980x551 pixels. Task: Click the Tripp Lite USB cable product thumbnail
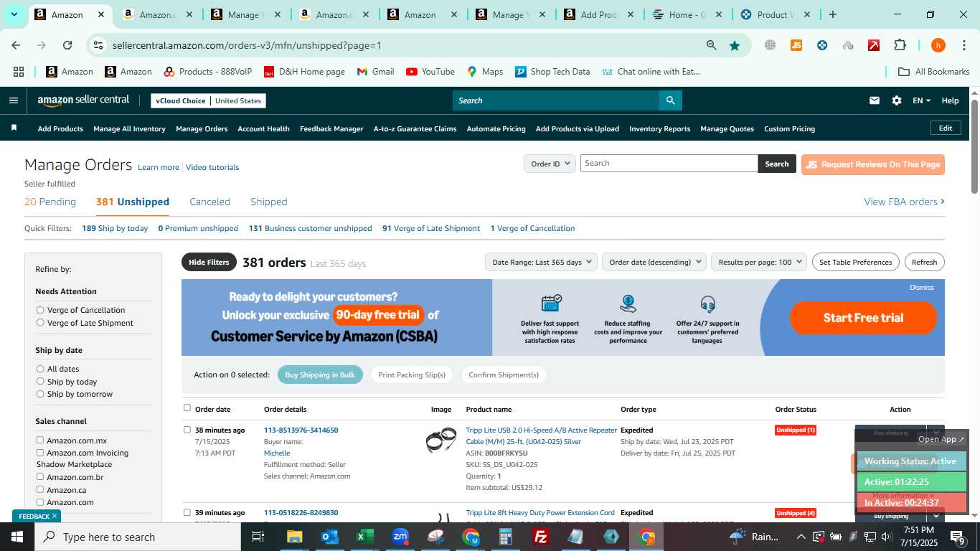pyautogui.click(x=440, y=439)
